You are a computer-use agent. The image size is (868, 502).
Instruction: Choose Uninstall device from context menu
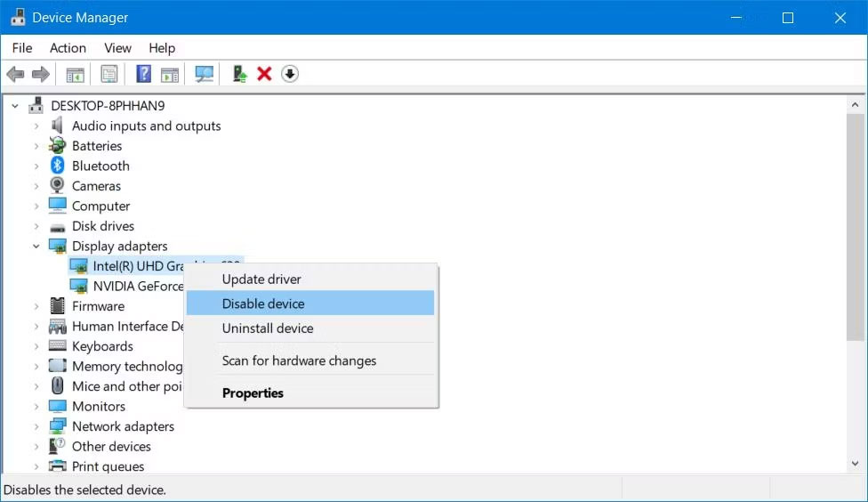[310, 328]
